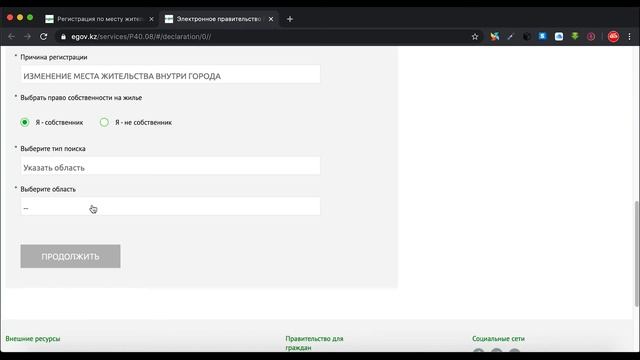Click the pen-shaped extension icon

click(x=510, y=37)
